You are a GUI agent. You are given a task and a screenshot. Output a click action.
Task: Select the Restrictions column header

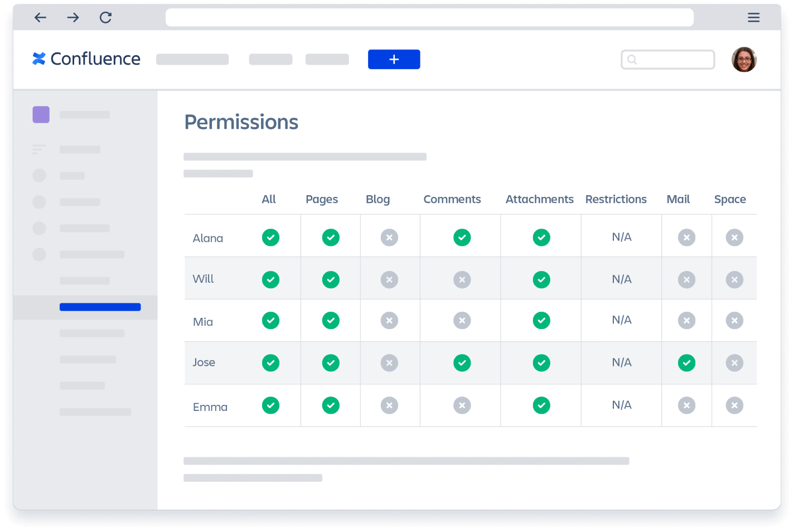coord(616,199)
